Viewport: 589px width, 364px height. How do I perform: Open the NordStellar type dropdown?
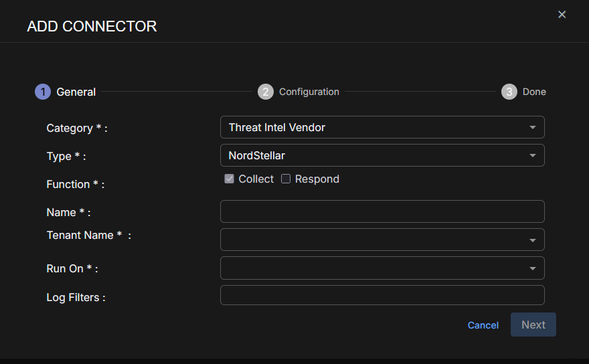[375, 155]
